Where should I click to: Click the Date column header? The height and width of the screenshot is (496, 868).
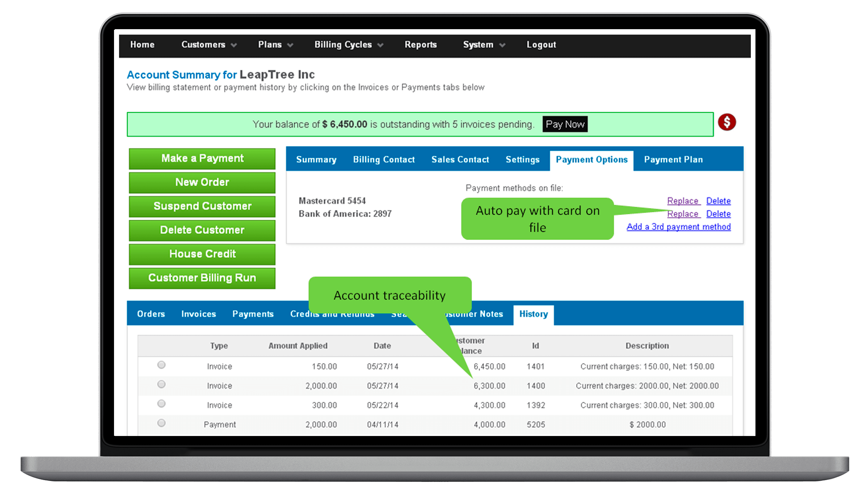[x=382, y=346]
